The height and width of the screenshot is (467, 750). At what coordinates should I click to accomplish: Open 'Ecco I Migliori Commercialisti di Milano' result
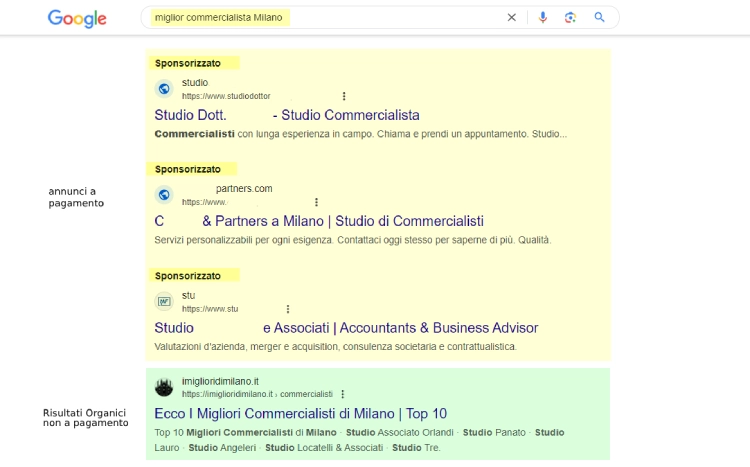tap(300, 413)
